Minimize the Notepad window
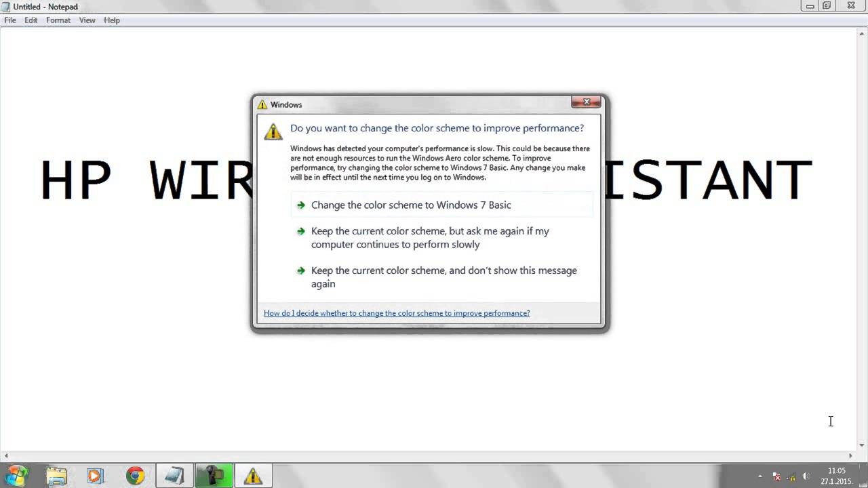Screen dimensions: 868x488 click(x=810, y=6)
